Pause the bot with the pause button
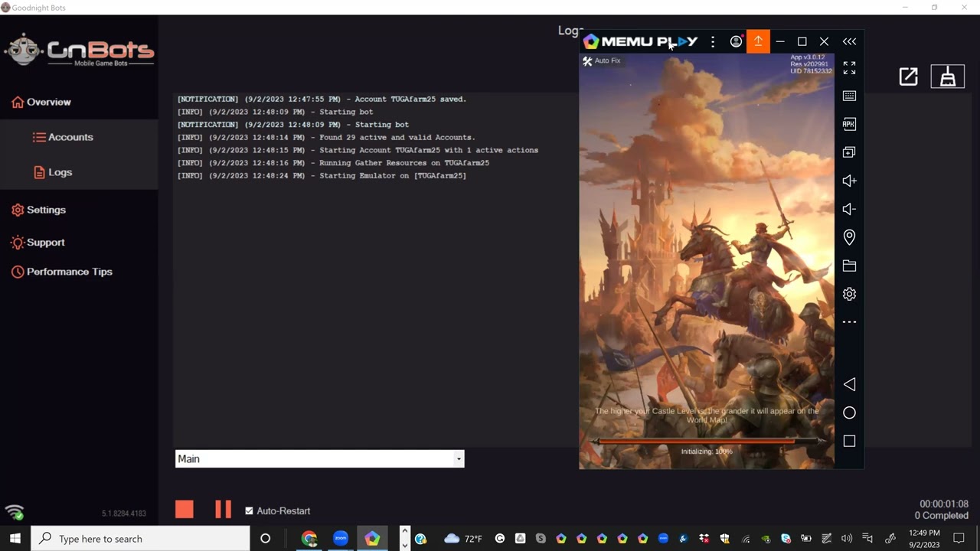The width and height of the screenshot is (980, 551). pos(223,510)
